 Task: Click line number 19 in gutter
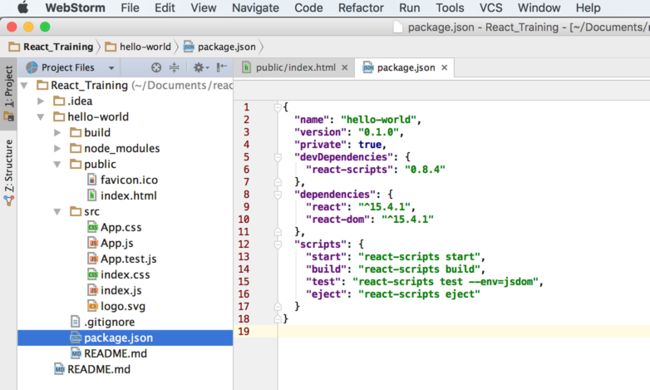(244, 332)
